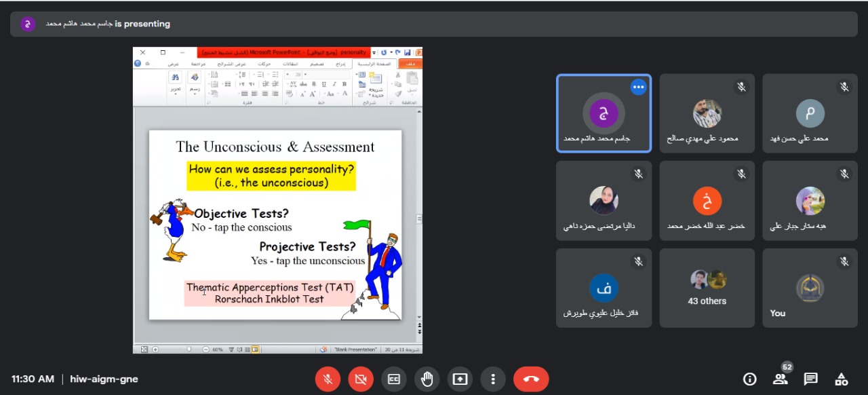Image resolution: width=868 pixels, height=395 pixels.
Task: Click your own "You" video tile
Action: click(810, 288)
